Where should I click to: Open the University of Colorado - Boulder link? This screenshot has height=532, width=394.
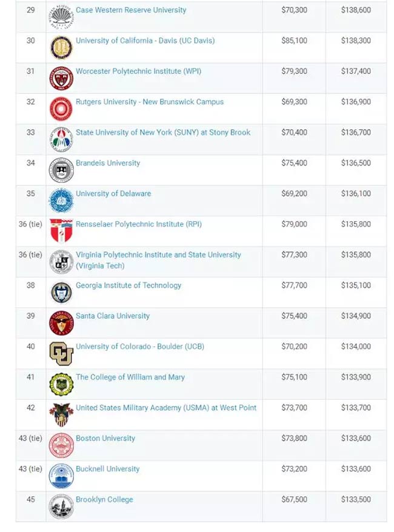click(140, 347)
